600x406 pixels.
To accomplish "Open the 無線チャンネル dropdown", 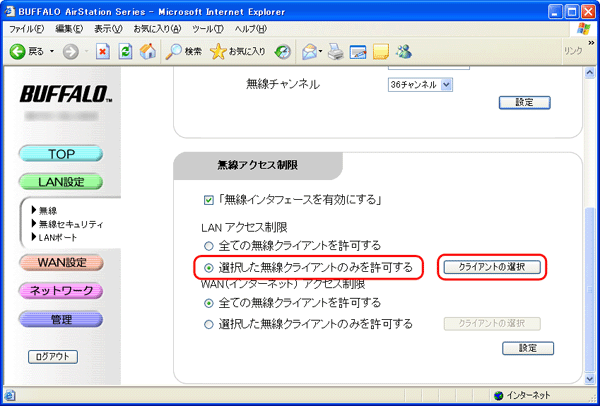I will 426,85.
